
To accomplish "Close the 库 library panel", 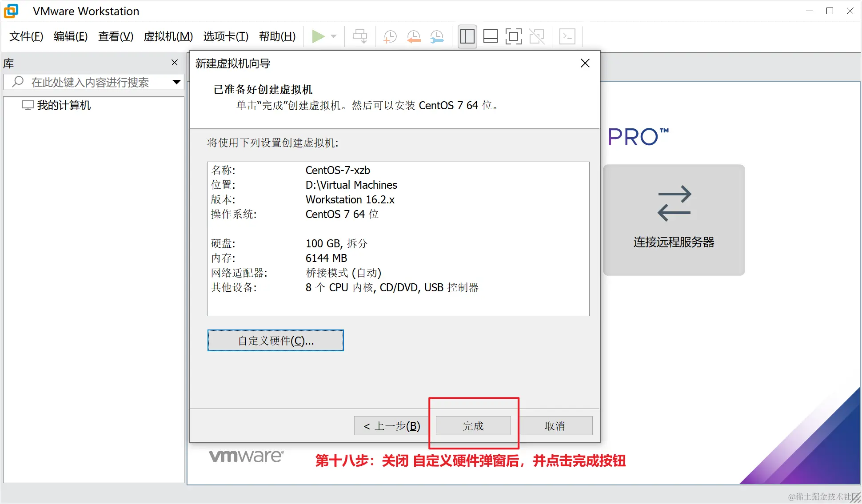I will coord(175,63).
